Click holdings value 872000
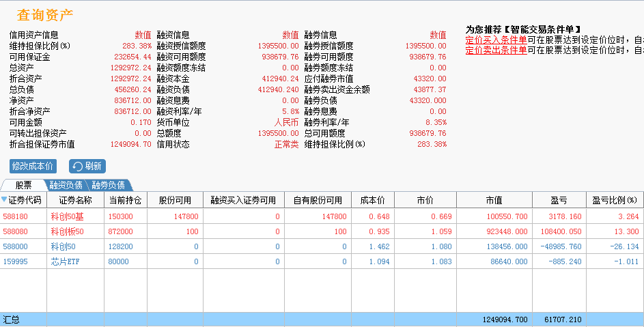644x327 pixels. 120,231
